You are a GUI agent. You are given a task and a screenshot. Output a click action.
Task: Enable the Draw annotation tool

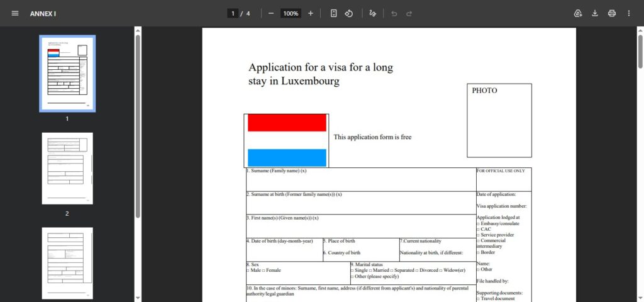point(373,13)
